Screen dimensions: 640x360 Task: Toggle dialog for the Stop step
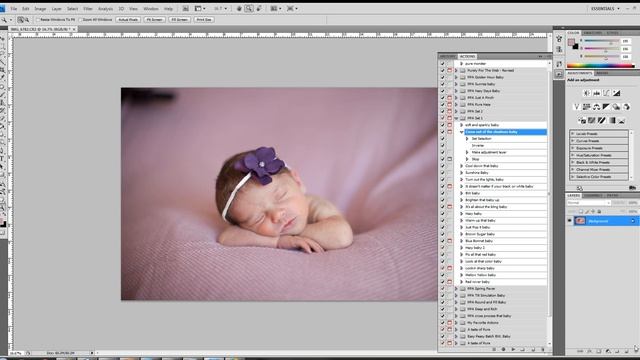pyautogui.click(x=449, y=159)
